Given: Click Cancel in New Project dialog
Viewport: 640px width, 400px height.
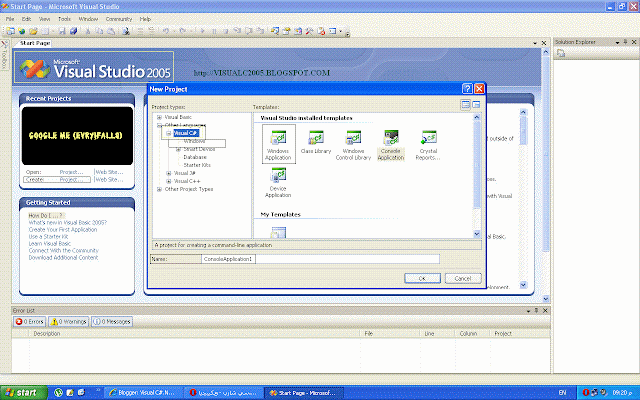Looking at the screenshot, I should [x=463, y=278].
